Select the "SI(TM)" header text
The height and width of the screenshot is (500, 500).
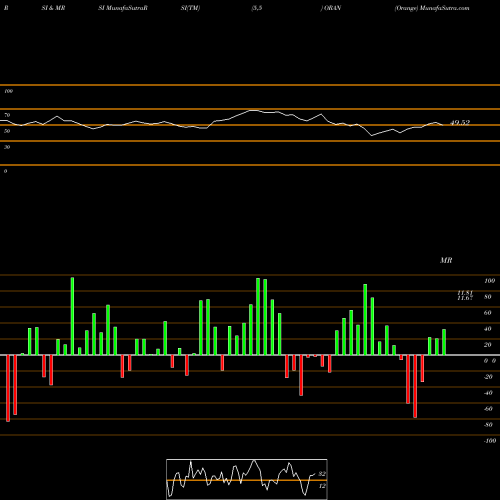coord(190,8)
